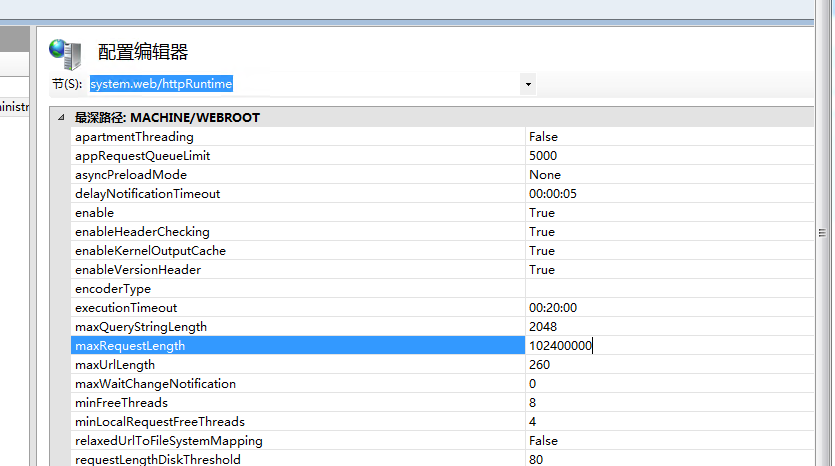Select the maxQueryStringLength property name
The height and width of the screenshot is (466, 835).
pyautogui.click(x=141, y=327)
